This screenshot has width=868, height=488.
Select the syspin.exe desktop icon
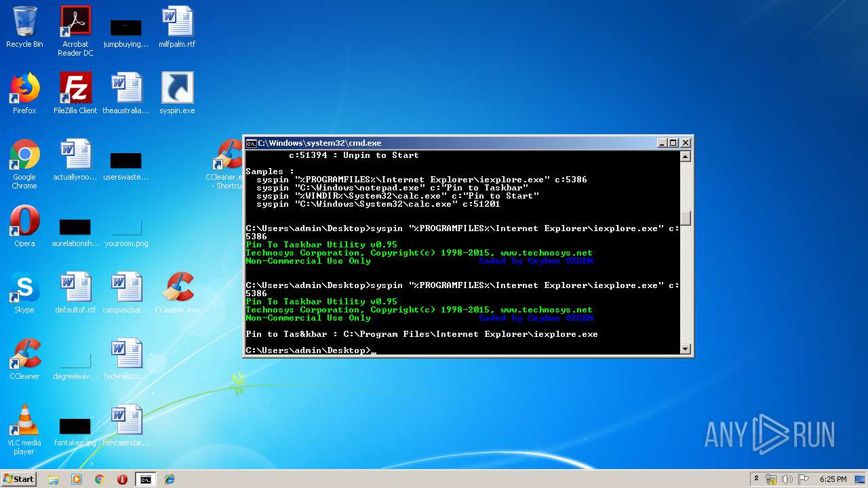coord(177,94)
